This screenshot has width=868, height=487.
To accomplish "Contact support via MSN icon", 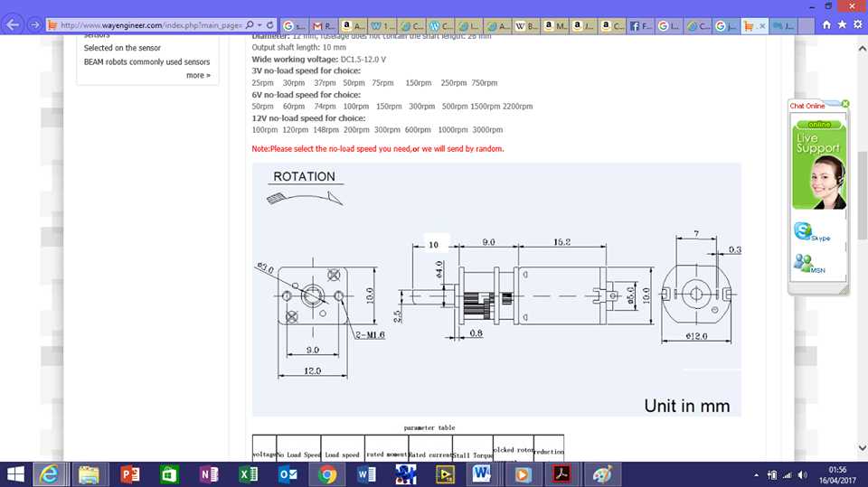I will coord(808,264).
